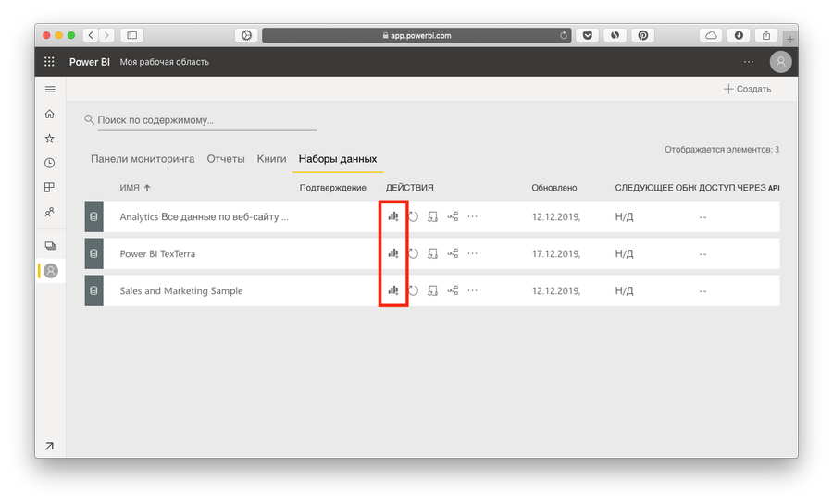Switch to Панели мониторинга tab
833x504 pixels.
pos(143,159)
